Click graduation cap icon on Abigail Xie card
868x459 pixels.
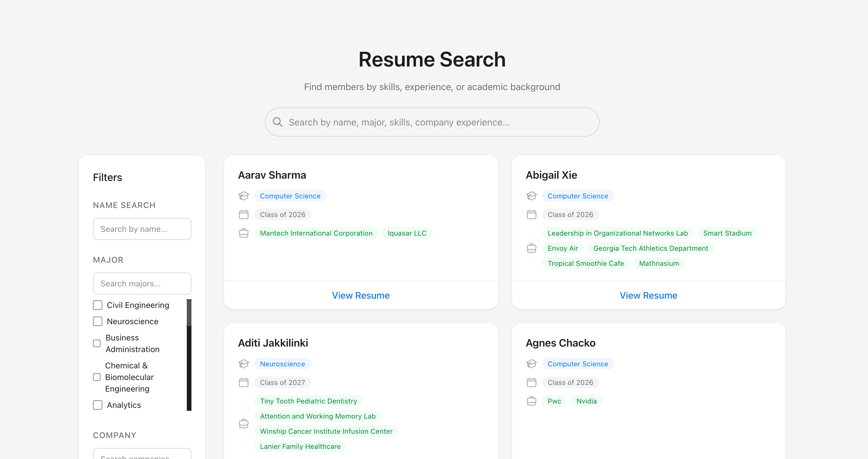531,196
